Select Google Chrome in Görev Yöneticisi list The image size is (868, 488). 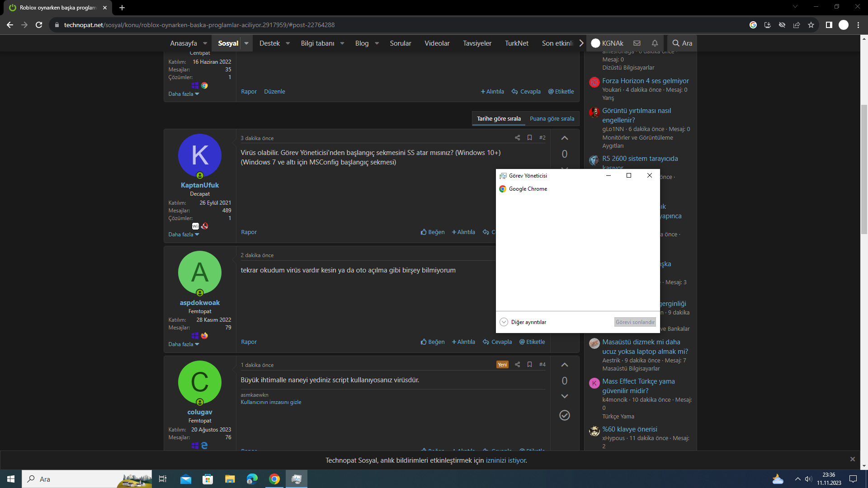pyautogui.click(x=528, y=189)
